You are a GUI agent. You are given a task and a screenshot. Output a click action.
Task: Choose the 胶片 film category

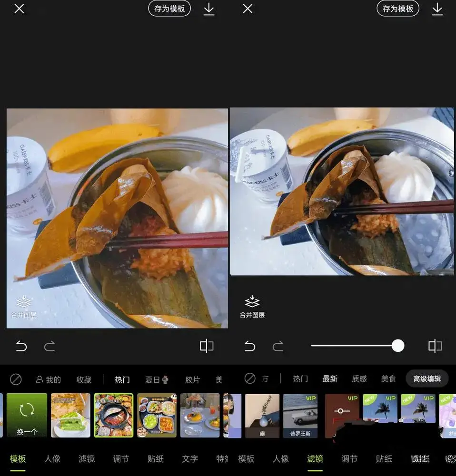pyautogui.click(x=192, y=379)
